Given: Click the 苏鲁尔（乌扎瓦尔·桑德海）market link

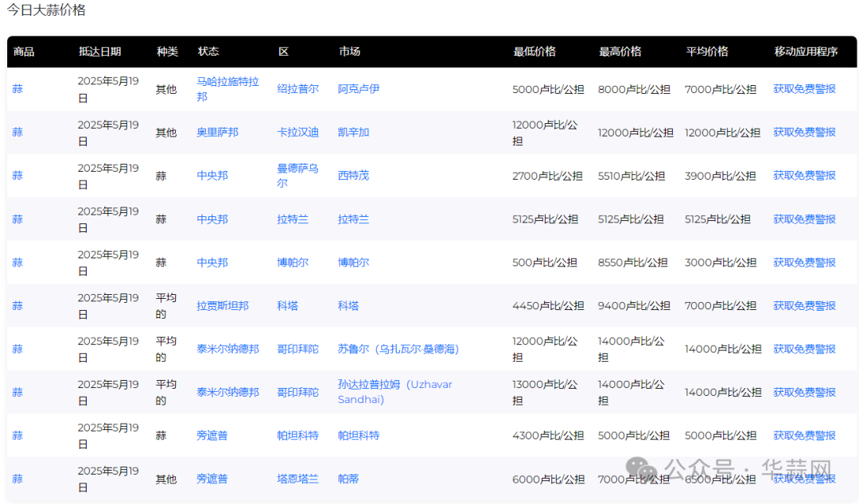Looking at the screenshot, I should coord(398,349).
